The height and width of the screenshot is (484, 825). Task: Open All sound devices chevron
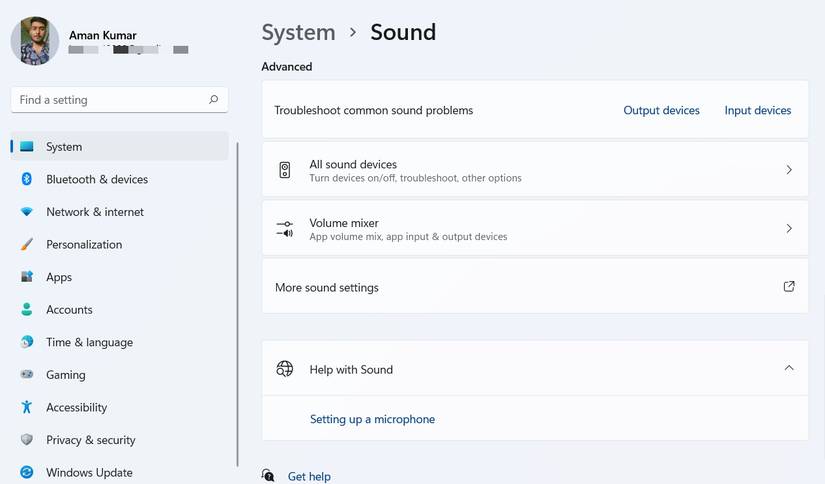789,169
